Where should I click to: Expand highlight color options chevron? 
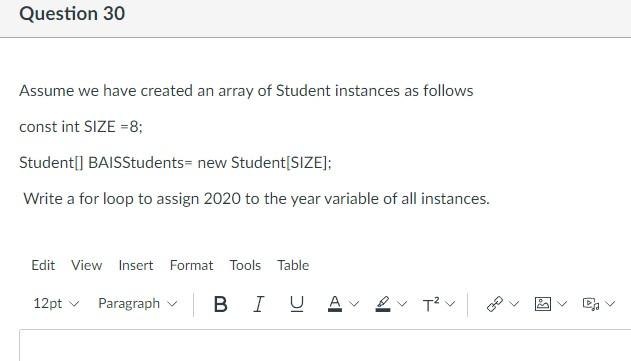[x=402, y=303]
